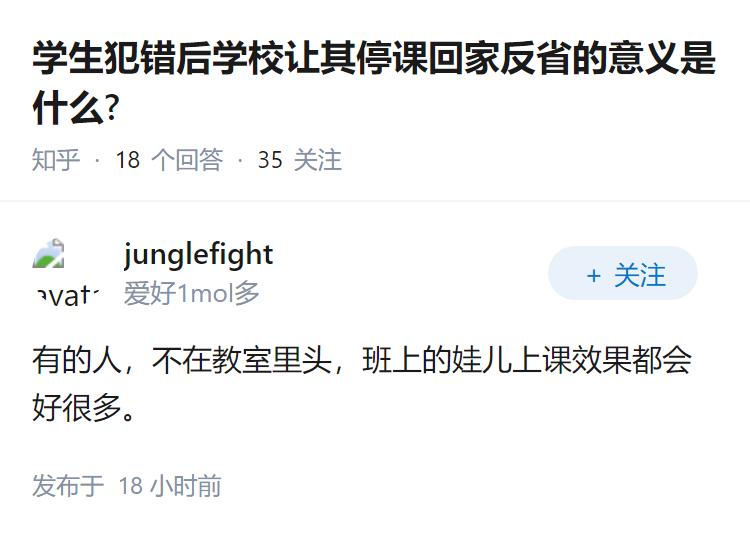
Task: Click the 发布于 publish label
Action: (x=68, y=486)
